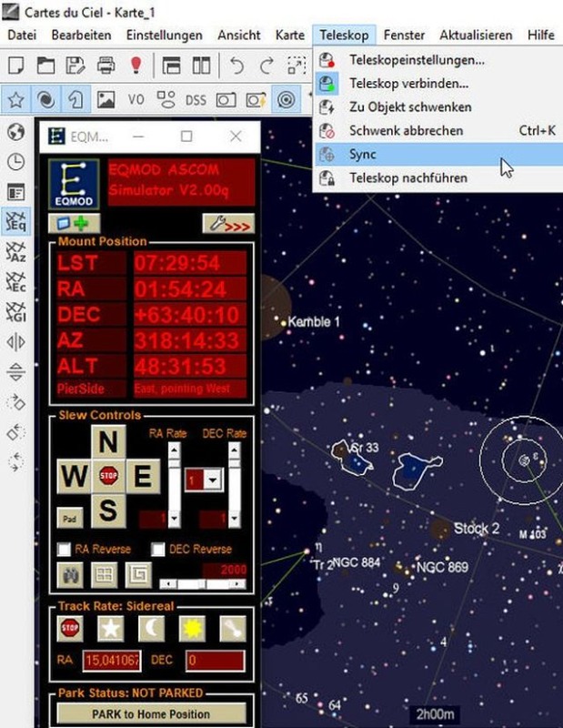The height and width of the screenshot is (728, 563).
Task: Click the flip horizontally sidebar icon
Action: coord(16,342)
